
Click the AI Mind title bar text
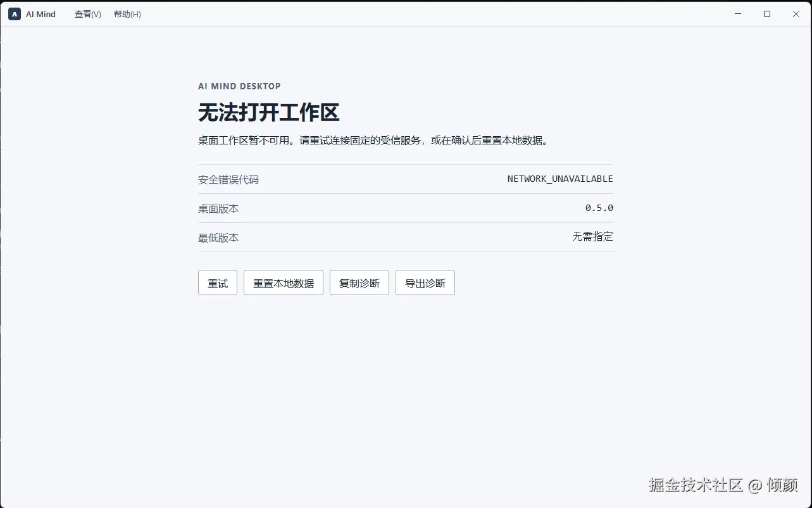[41, 14]
